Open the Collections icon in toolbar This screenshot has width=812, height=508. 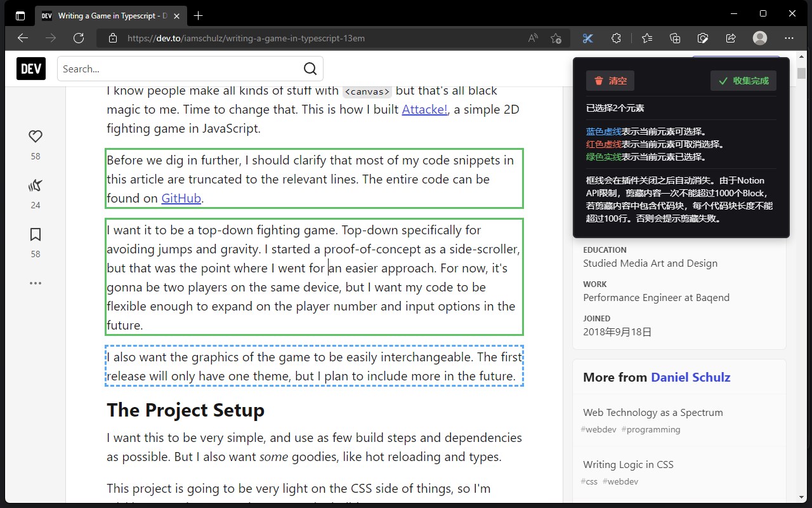click(675, 38)
